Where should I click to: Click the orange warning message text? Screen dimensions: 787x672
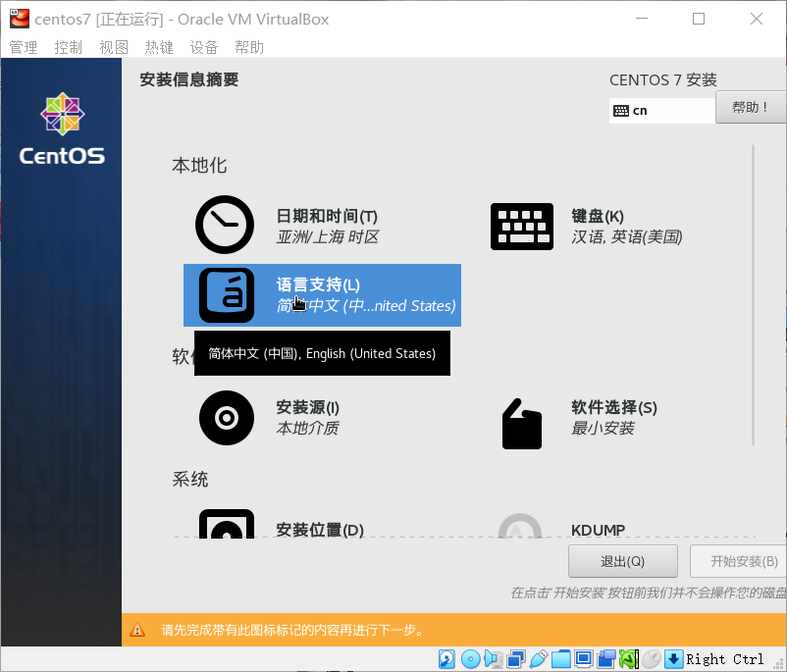(292, 630)
